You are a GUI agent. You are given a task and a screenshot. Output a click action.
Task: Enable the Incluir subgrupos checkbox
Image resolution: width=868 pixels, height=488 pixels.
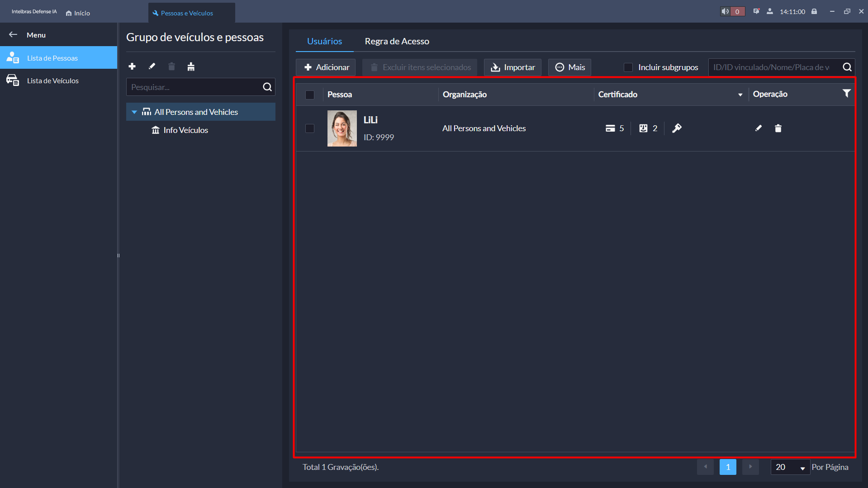click(x=628, y=67)
